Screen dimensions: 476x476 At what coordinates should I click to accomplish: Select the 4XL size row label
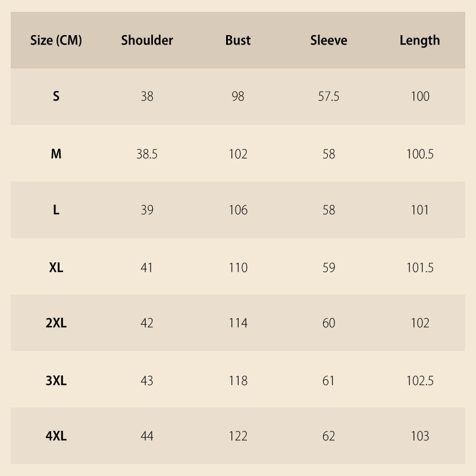(x=56, y=436)
